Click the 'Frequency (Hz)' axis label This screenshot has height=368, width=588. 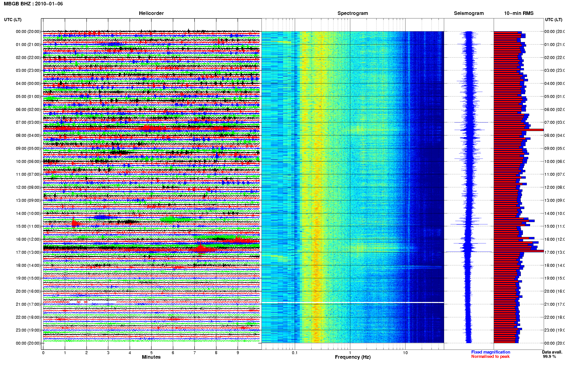[x=353, y=357]
